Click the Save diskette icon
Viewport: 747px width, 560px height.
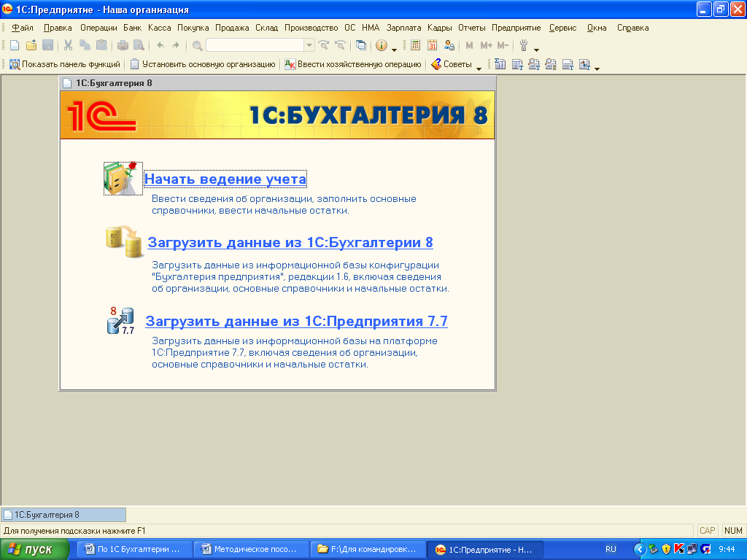(47, 45)
